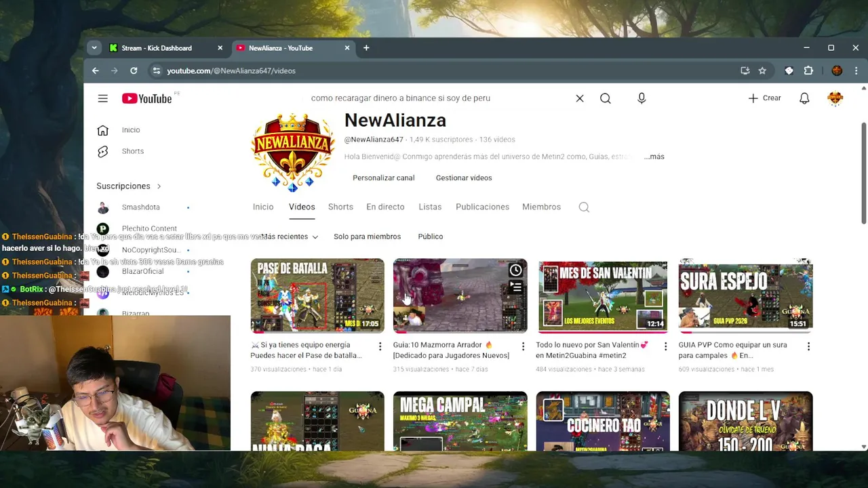
Task: Filter by Solo para miembros
Action: pos(367,237)
